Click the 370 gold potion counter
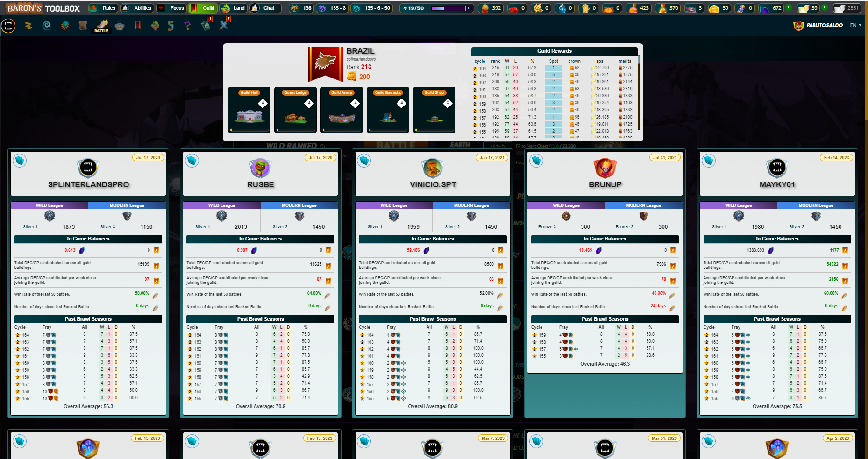 point(668,8)
